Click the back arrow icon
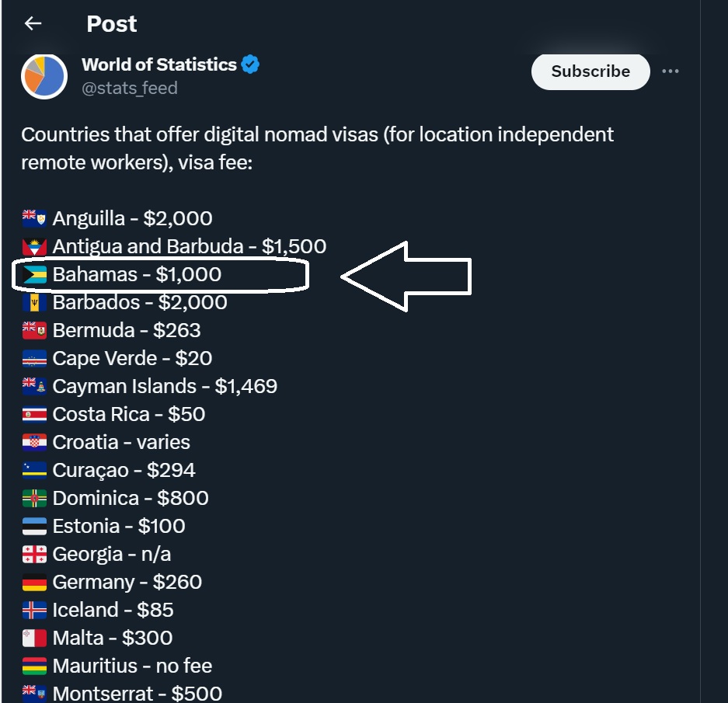728x703 pixels. pos(33,24)
